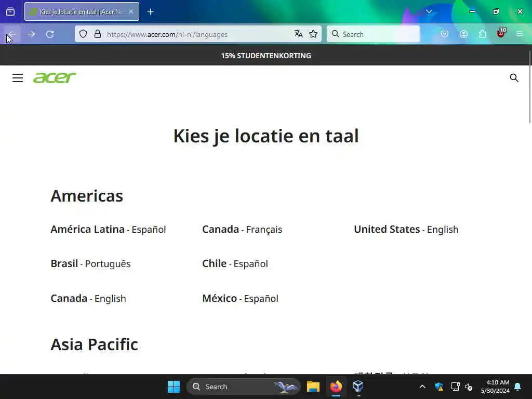
Task: Open Windows Security tray icon
Action: click(x=439, y=387)
